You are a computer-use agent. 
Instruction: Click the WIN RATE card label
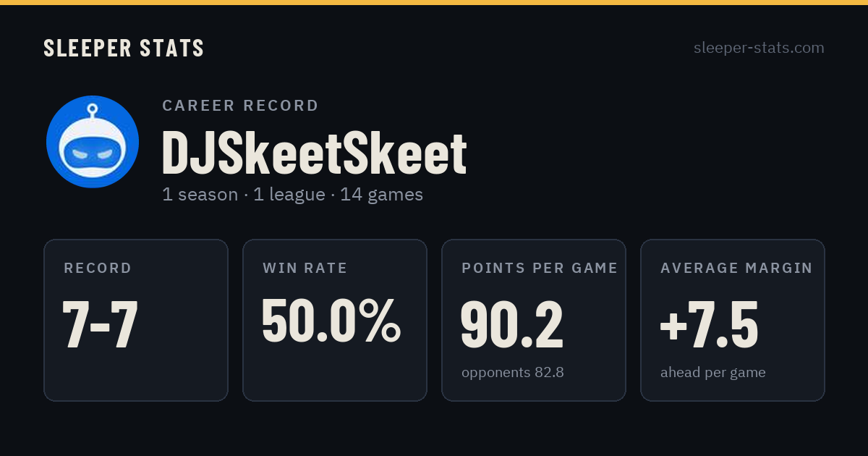[305, 269]
